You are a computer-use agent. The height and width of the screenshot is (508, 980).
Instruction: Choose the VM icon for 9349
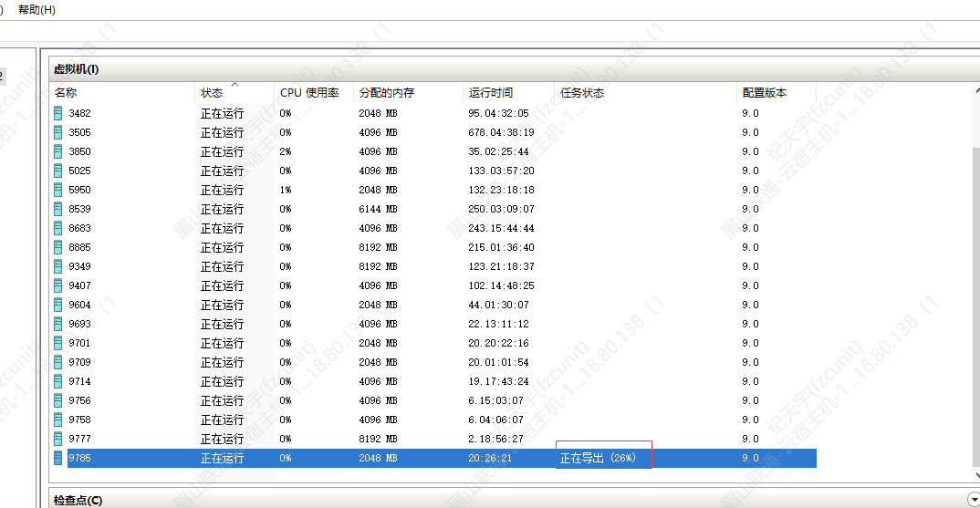coord(58,266)
